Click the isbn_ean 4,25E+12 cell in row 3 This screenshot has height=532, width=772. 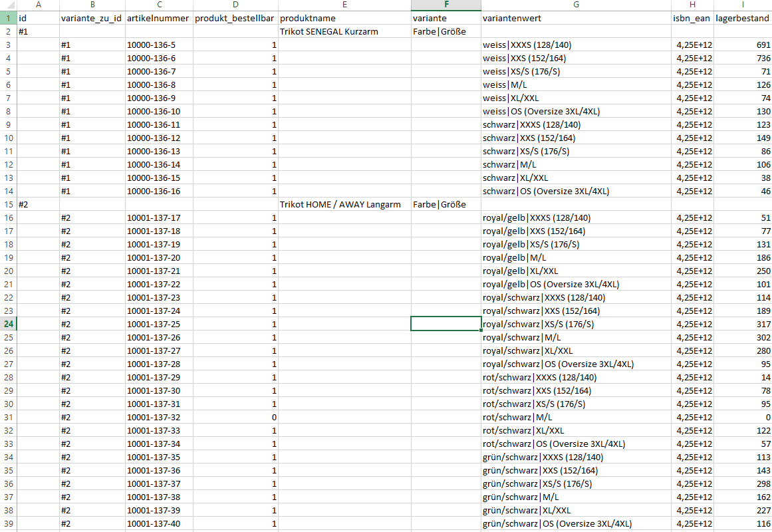click(x=692, y=45)
